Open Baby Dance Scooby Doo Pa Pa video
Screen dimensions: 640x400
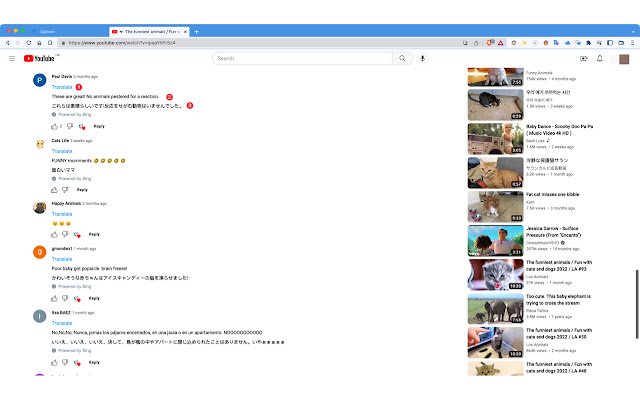tap(496, 139)
